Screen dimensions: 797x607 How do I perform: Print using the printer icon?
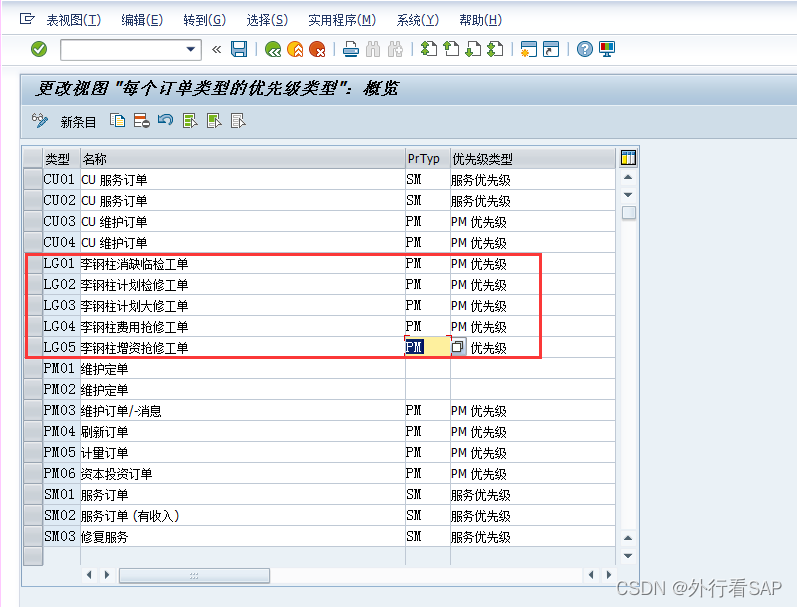351,49
